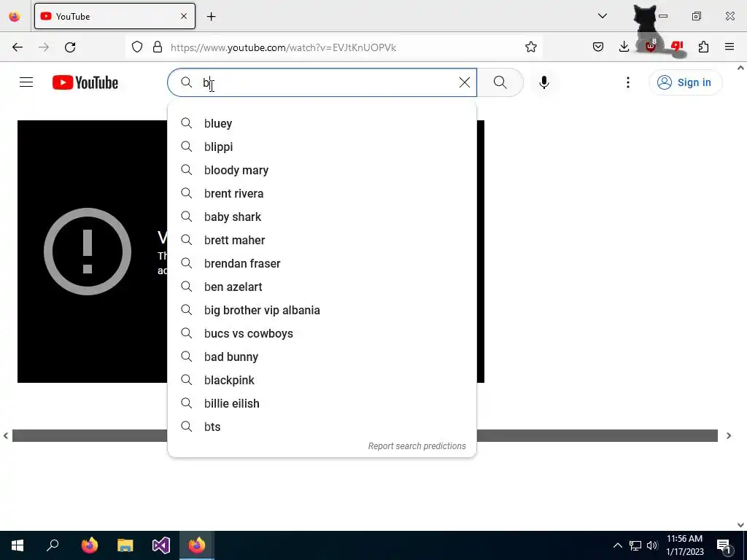
Task: Open Windows taskbar search
Action: (x=53, y=545)
